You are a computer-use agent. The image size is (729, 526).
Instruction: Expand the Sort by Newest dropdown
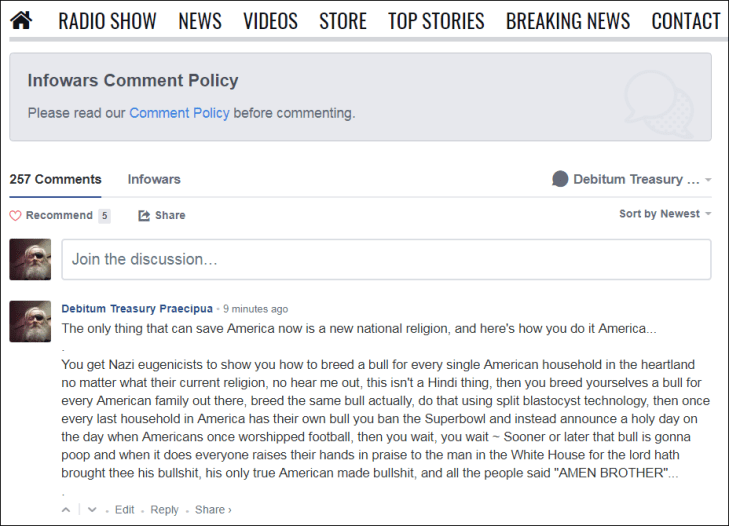(x=665, y=214)
